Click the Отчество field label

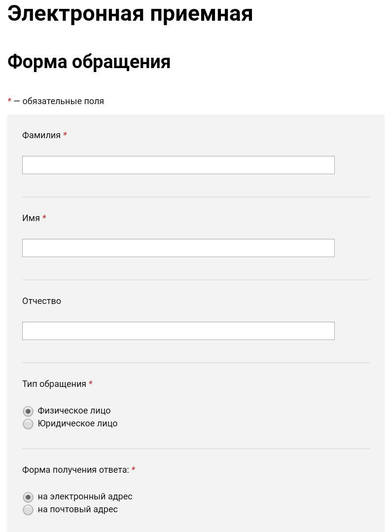42,301
